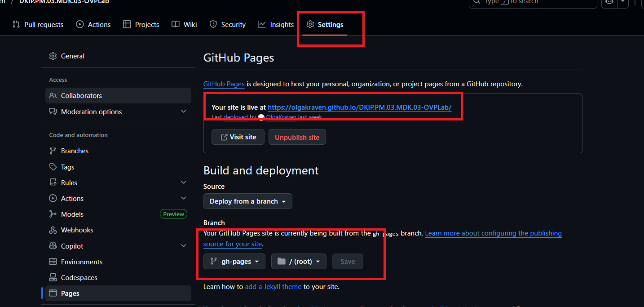Screen dimensions: 644x307
Task: Click the repository name DKIP.PM.03.MDK.03-OVPLab breadcrumb
Action: 64,2
